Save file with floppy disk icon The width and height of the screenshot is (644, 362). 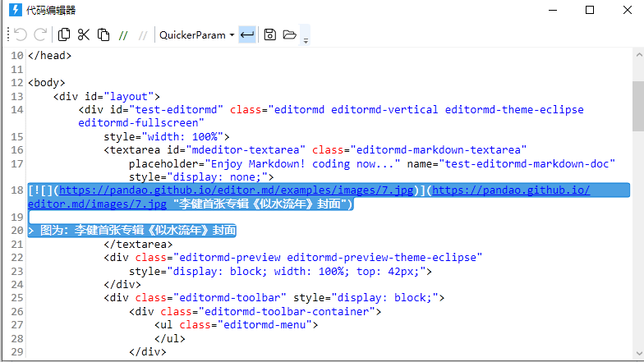coord(269,34)
